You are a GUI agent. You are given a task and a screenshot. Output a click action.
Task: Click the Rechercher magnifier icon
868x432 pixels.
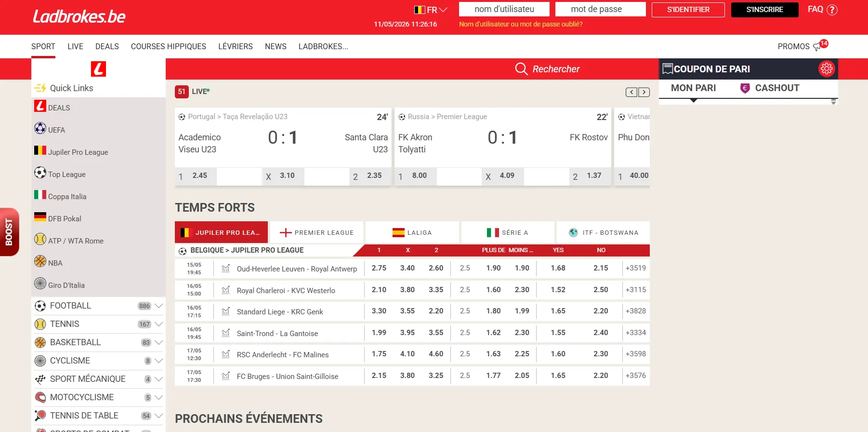point(521,69)
